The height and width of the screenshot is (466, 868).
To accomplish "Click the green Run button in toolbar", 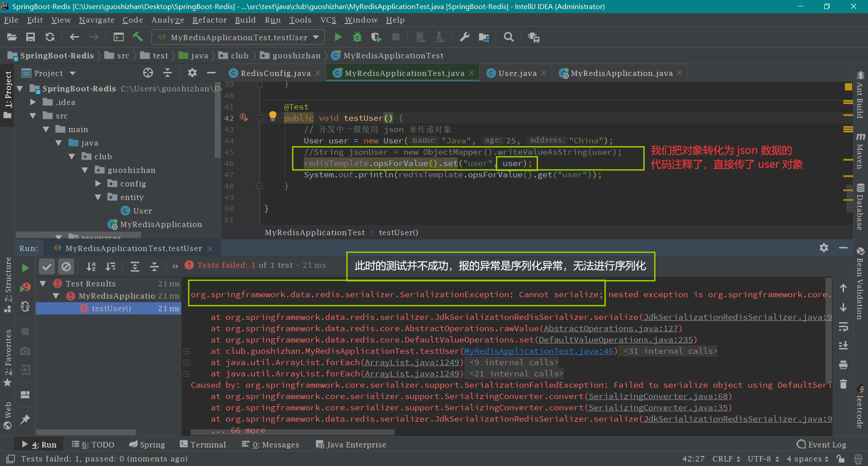I will 338,37.
